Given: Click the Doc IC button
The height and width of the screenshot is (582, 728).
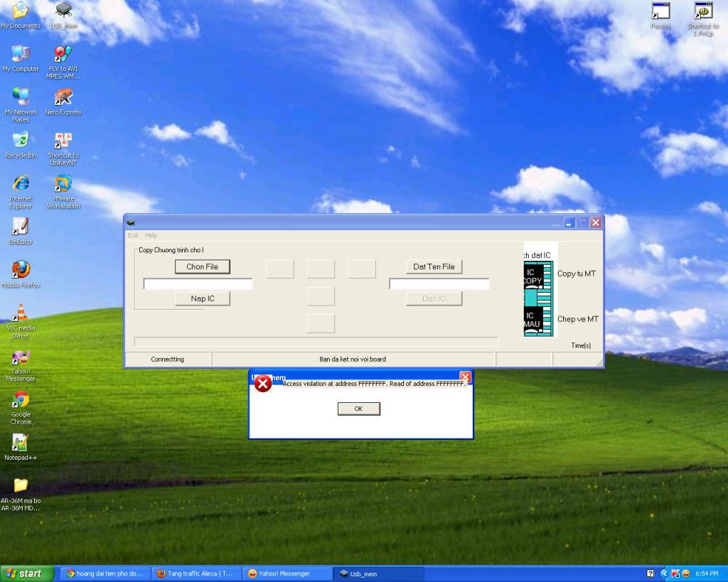Looking at the screenshot, I should click(x=434, y=298).
